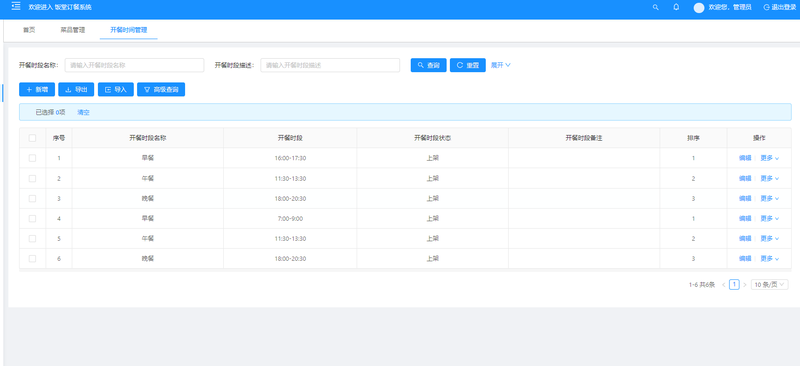Screen dimensions: 800x366
Task: Open 高级查询 advanced query
Action: 161,89
